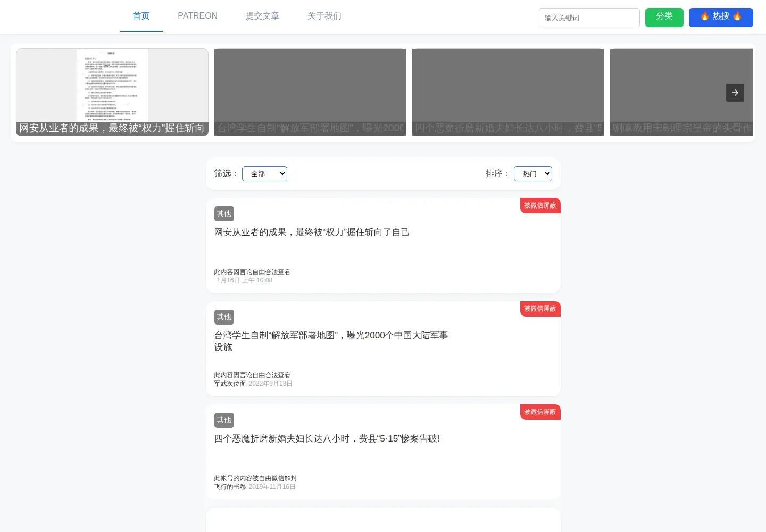Open article 台湾学生自制“解放军部署地图” in list
The height and width of the screenshot is (532, 766).
(331, 341)
